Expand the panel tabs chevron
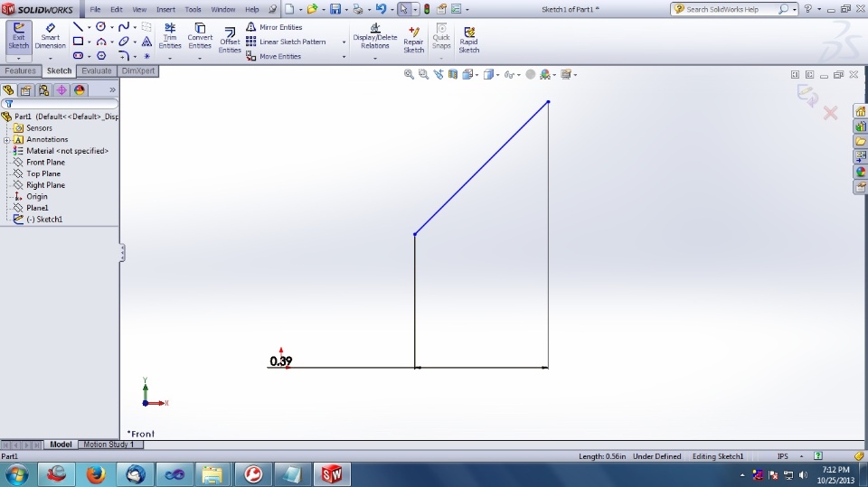This screenshot has width=868, height=487. coord(112,89)
